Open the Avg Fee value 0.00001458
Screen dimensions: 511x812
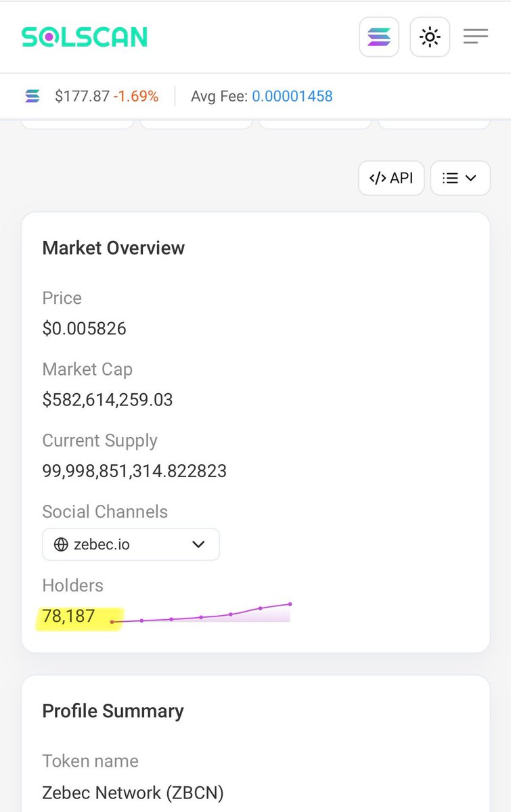(292, 96)
